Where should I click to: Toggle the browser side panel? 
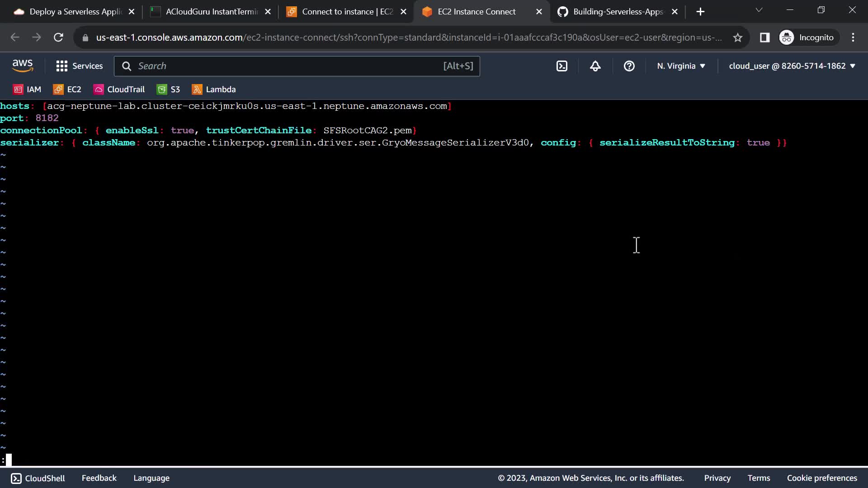764,38
